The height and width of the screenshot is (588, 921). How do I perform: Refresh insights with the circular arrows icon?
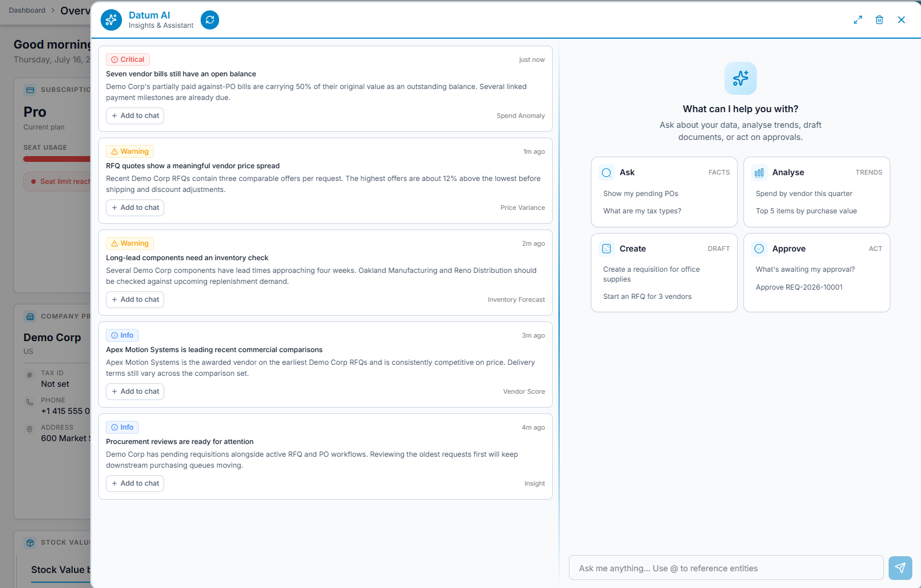tap(210, 20)
